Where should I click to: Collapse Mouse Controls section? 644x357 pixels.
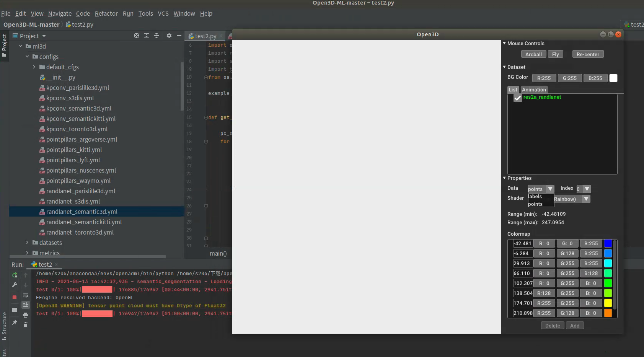click(504, 43)
